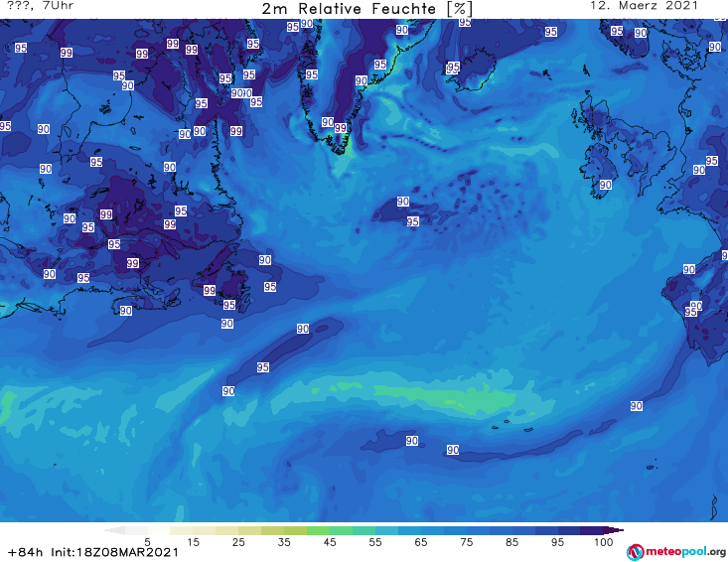Viewport: 728px width, 562px height.
Task: Click the '85' tick on the color scale
Action: [x=512, y=542]
